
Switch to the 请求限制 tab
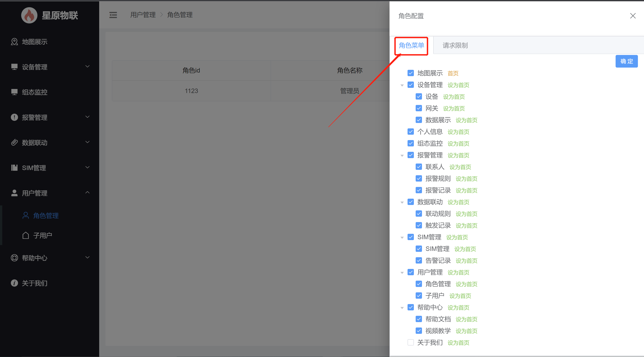(455, 45)
